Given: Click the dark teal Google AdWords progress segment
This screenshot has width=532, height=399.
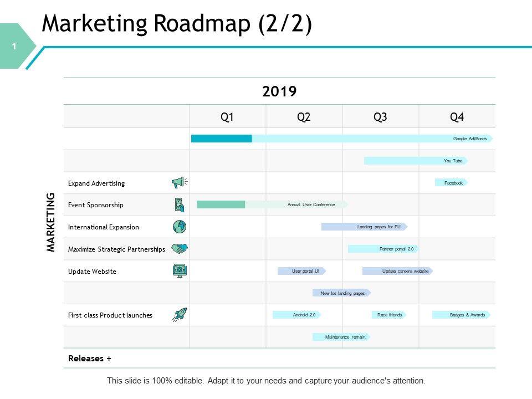Looking at the screenshot, I should tap(221, 139).
